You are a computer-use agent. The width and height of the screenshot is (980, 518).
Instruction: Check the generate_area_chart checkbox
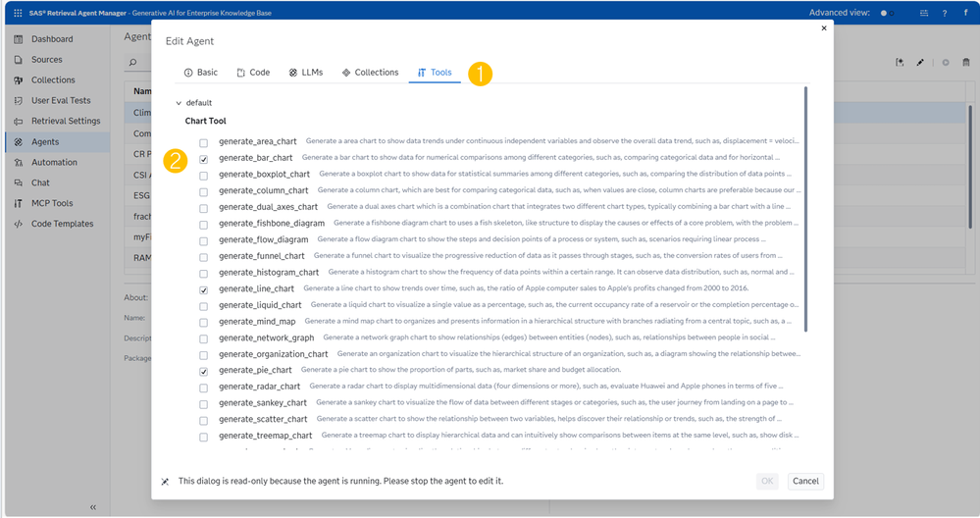click(204, 143)
